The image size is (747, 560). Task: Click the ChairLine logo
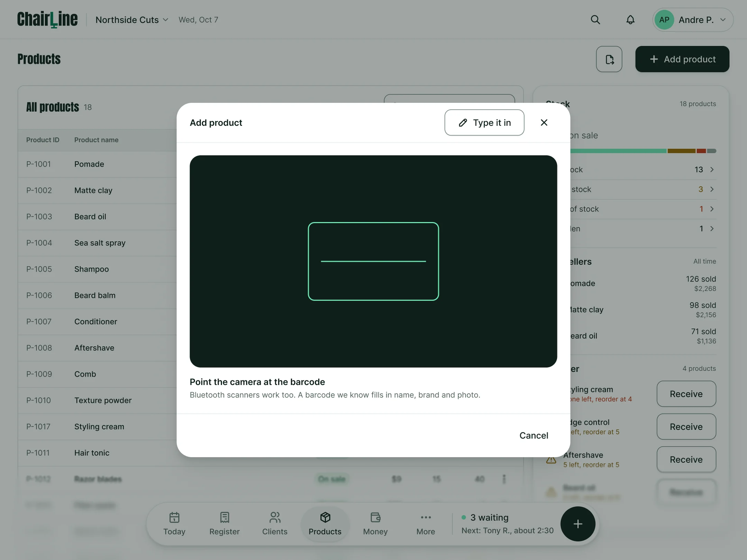coord(47,20)
